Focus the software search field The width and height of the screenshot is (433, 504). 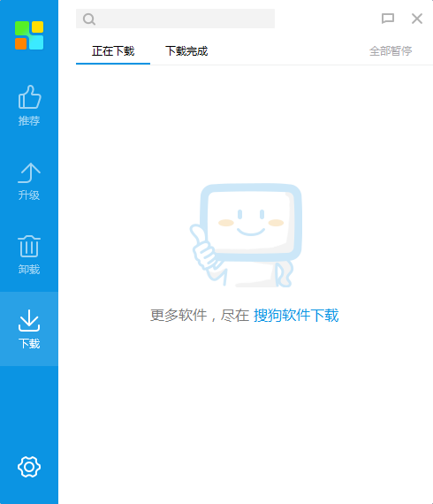click(175, 19)
